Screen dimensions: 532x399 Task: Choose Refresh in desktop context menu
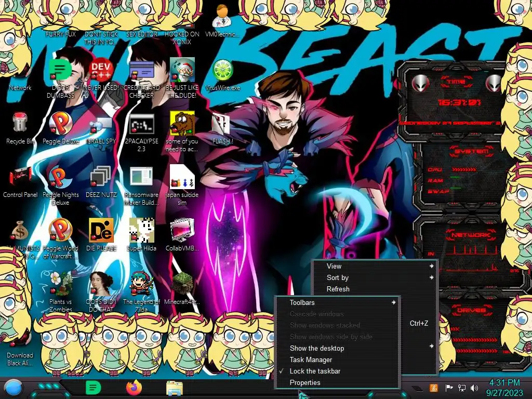[375, 289]
